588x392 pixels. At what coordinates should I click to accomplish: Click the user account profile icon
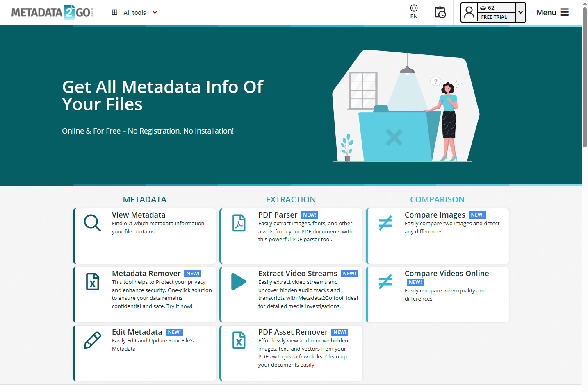pos(469,12)
